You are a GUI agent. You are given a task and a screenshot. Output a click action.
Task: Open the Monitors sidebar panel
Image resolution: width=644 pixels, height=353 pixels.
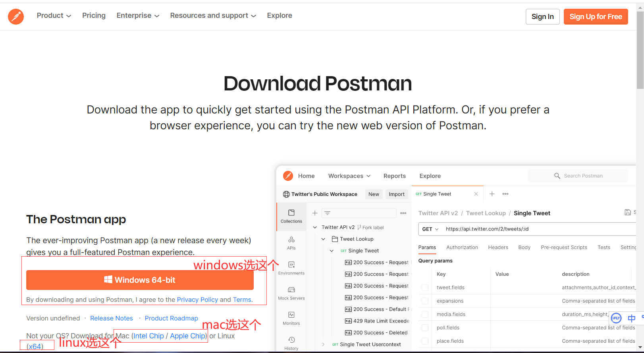tap(291, 318)
